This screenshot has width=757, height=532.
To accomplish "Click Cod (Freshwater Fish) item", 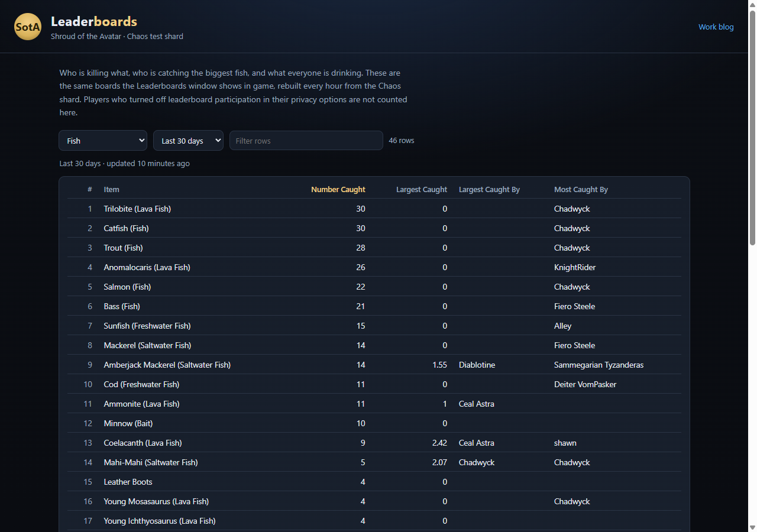I will 141,384.
